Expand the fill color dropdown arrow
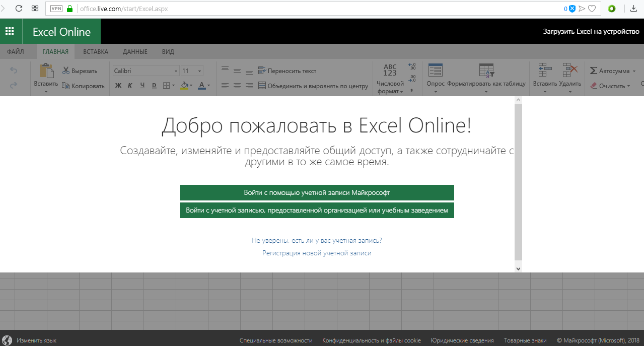The image size is (644, 346). coord(191,86)
